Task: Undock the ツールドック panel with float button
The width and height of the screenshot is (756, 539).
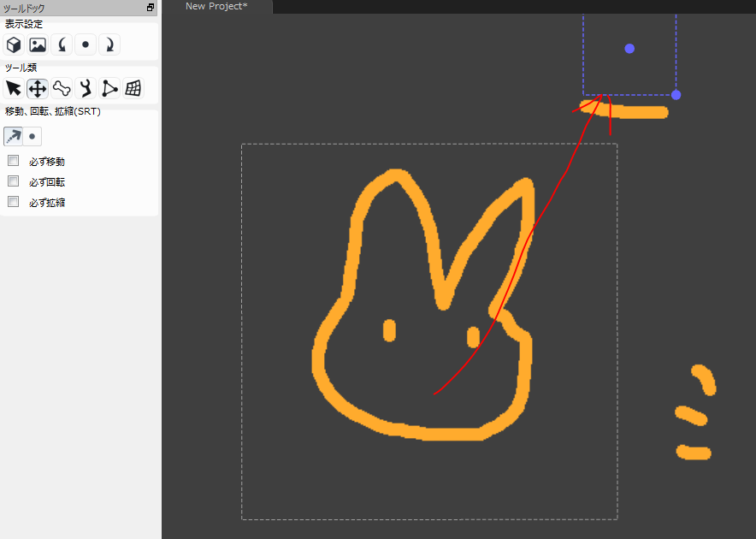Action: (151, 7)
